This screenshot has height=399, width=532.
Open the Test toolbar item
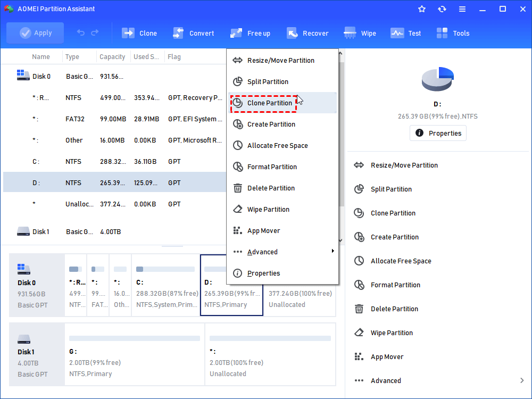(405, 33)
